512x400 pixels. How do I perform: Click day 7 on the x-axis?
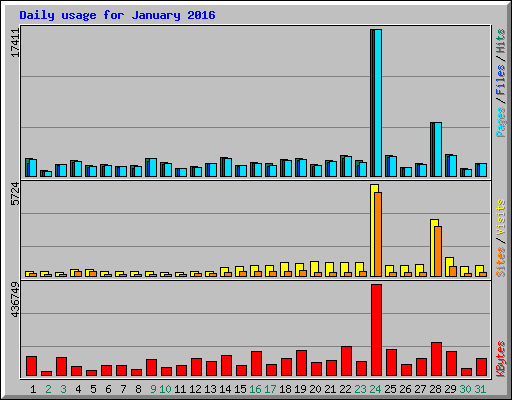(x=123, y=389)
